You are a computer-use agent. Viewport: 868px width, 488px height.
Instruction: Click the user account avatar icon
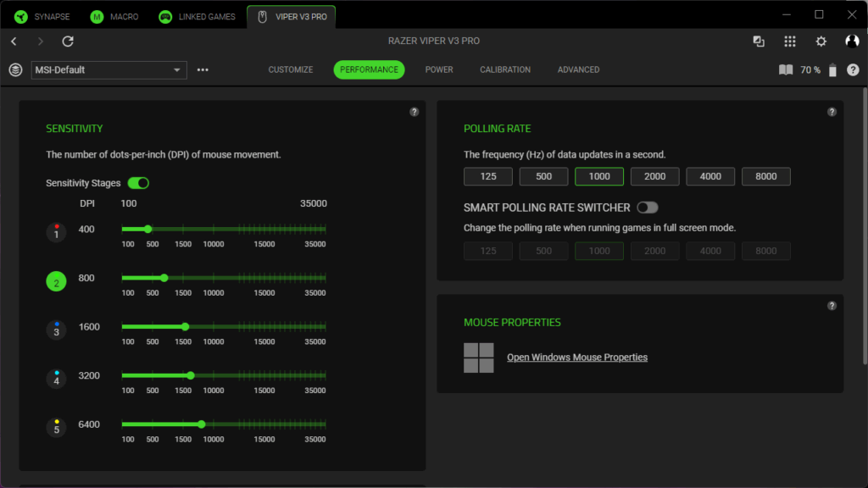tap(852, 42)
